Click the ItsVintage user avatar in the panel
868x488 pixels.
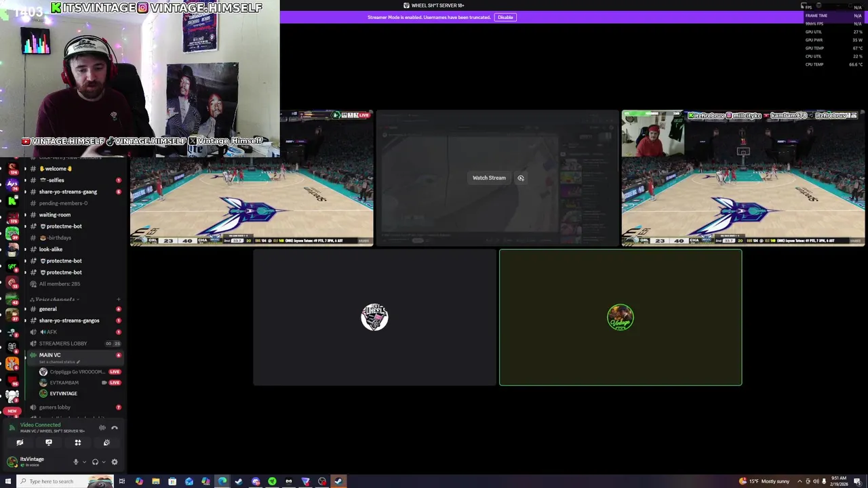12,462
